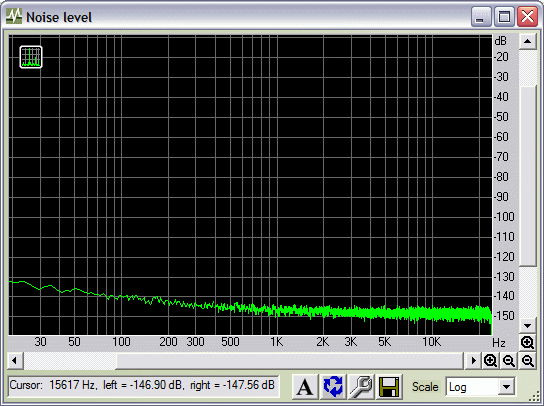Expand the Scale dropdown arrow
The image size is (544, 406).
point(507,387)
